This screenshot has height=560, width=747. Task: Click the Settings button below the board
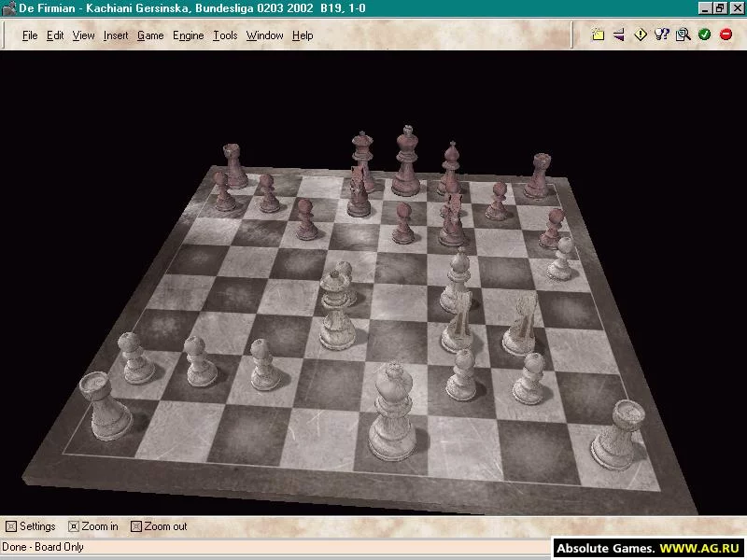point(31,526)
